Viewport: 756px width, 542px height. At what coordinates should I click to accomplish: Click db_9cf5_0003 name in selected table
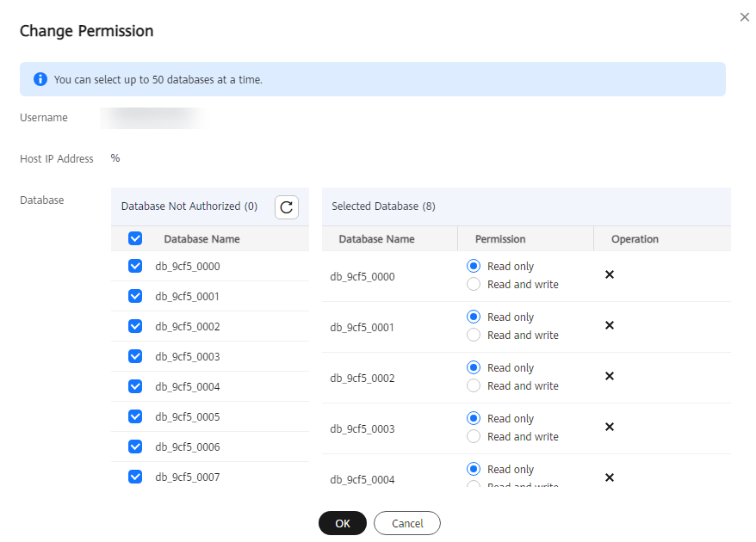coord(363,428)
